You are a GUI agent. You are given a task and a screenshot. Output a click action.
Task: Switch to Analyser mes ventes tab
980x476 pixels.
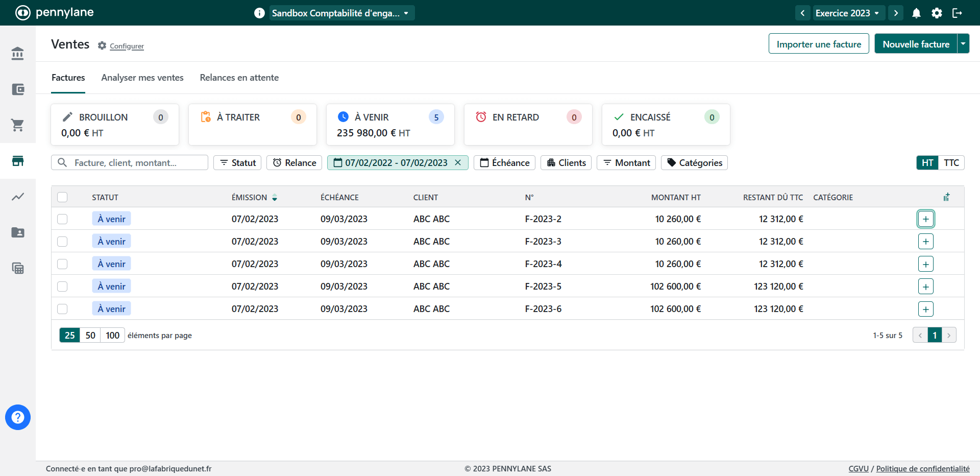(x=142, y=78)
